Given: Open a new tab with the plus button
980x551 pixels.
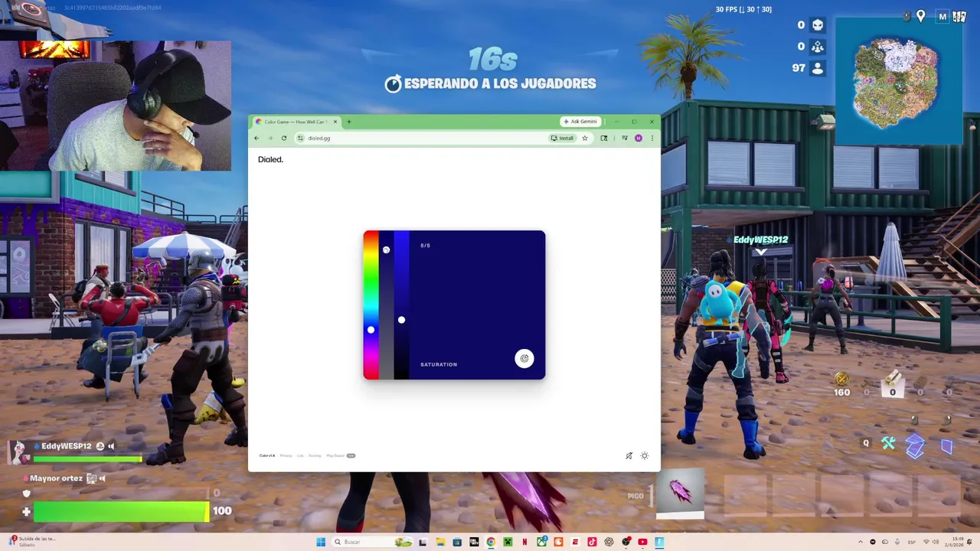Looking at the screenshot, I should (348, 122).
